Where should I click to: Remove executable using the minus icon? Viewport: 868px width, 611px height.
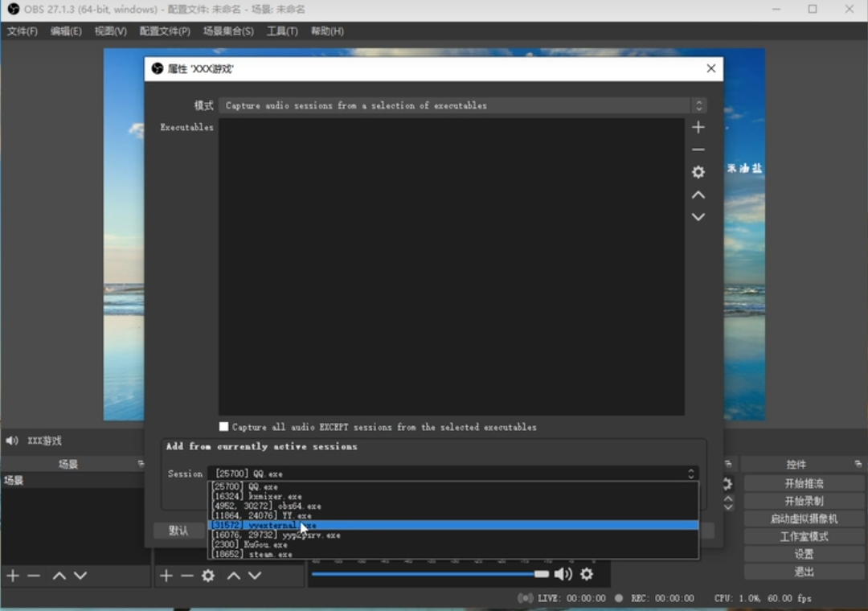click(698, 150)
